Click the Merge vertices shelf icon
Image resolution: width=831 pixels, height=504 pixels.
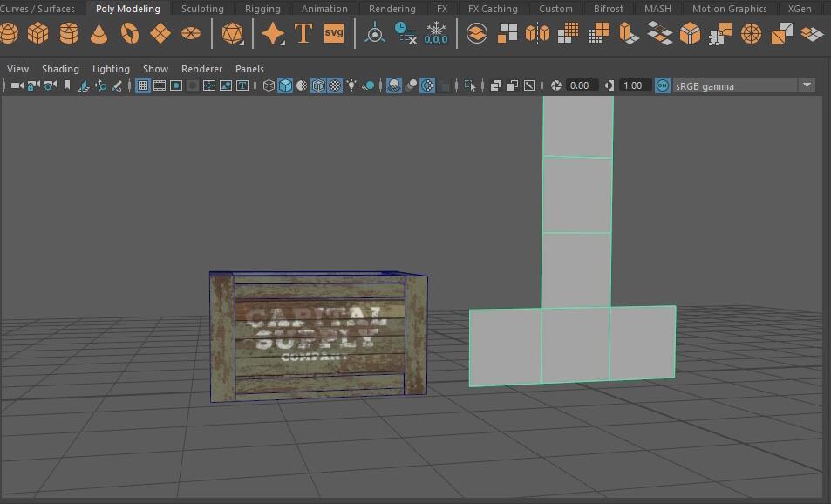pyautogui.click(x=720, y=33)
